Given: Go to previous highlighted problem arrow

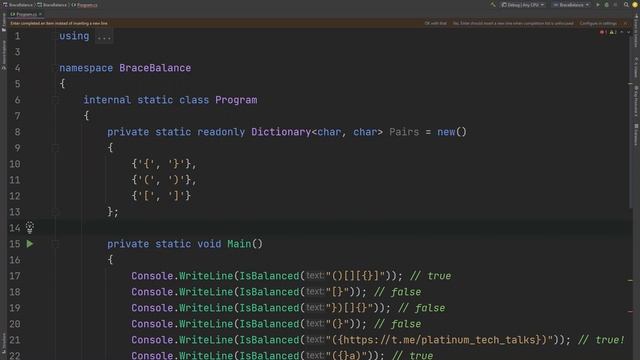Looking at the screenshot, I should (622, 32).
